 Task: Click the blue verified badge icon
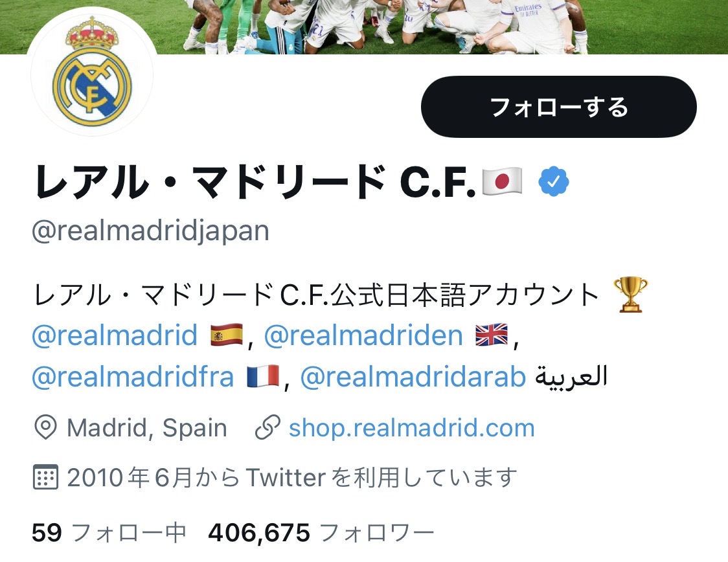pyautogui.click(x=553, y=181)
